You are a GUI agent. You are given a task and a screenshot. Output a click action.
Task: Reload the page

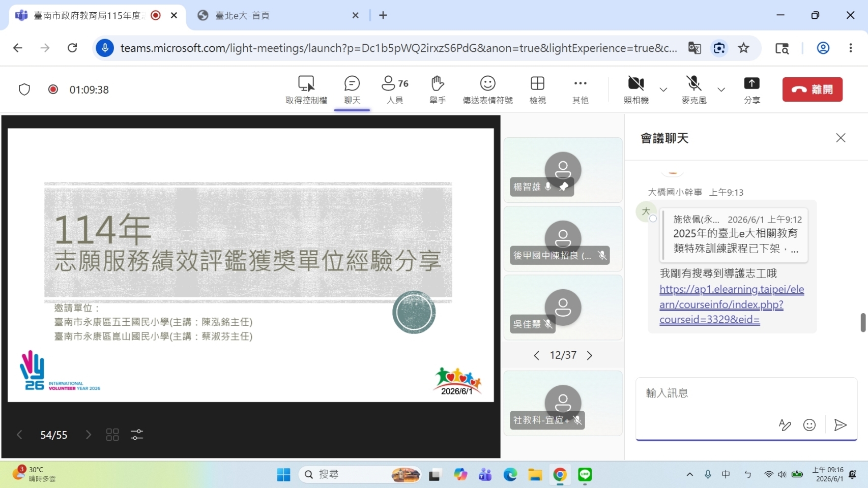72,48
